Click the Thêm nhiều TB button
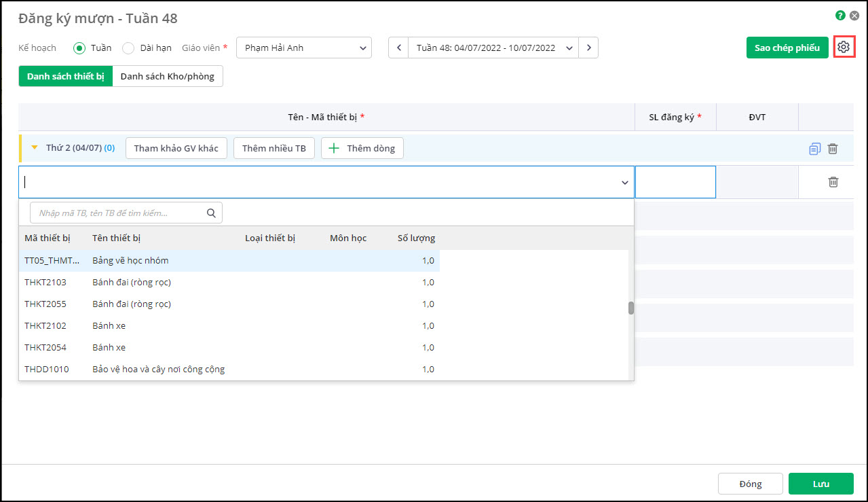Image resolution: width=868 pixels, height=502 pixels. tap(273, 148)
